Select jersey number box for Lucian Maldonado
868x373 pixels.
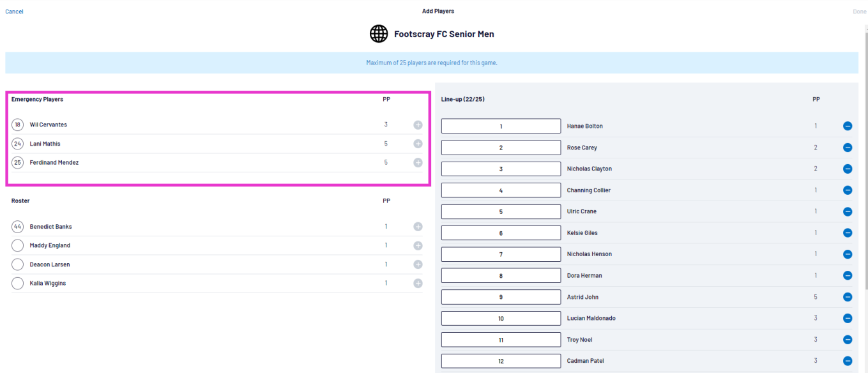coord(501,318)
